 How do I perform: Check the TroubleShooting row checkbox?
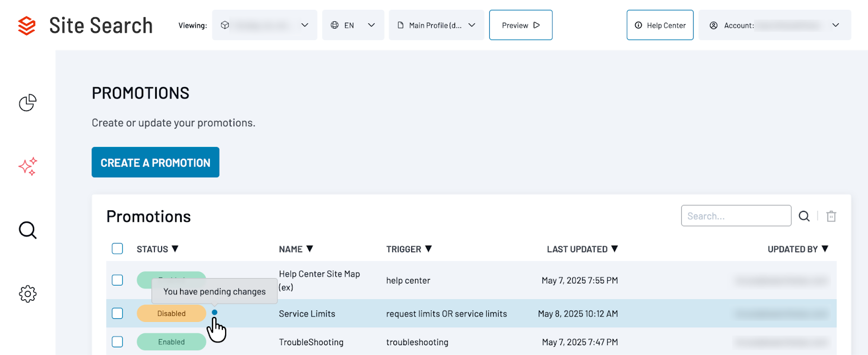[117, 342]
